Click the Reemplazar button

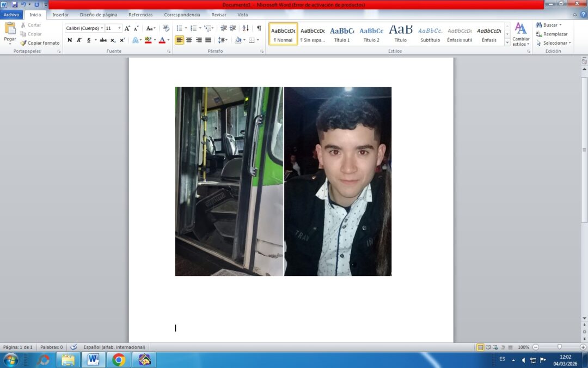point(552,34)
